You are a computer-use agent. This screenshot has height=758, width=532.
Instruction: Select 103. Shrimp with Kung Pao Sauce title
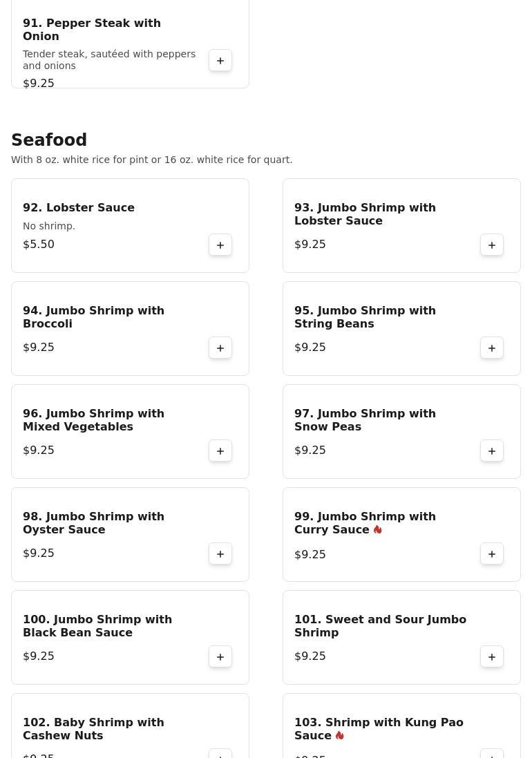click(379, 729)
